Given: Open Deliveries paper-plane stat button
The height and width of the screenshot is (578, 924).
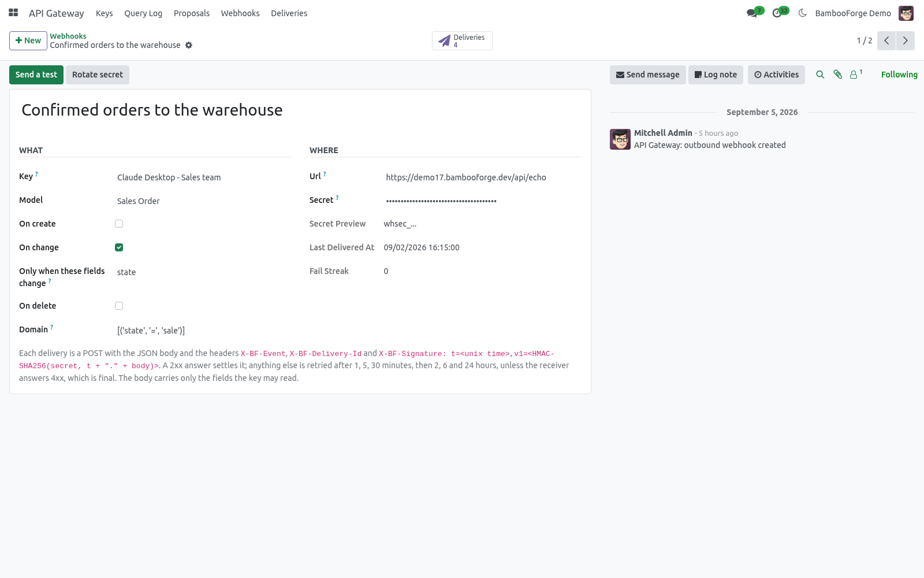Looking at the screenshot, I should pos(462,40).
